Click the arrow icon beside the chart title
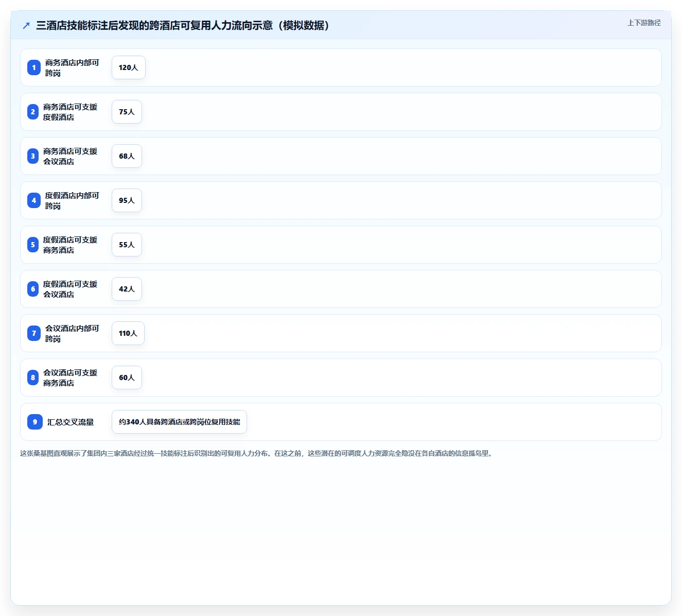The width and height of the screenshot is (682, 616). point(26,25)
